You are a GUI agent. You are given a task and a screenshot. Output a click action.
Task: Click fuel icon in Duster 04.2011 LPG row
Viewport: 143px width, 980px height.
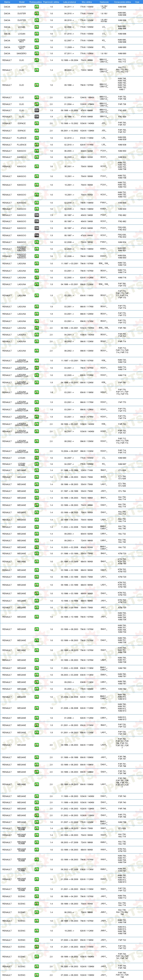point(37,7)
